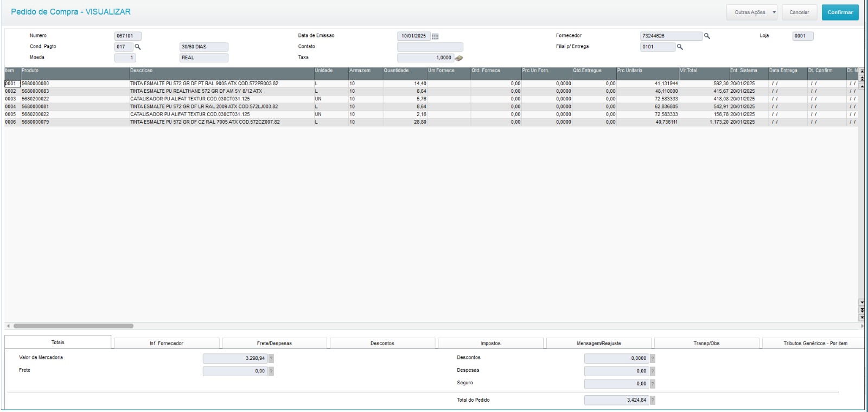This screenshot has height=412, width=868.
Task: Click help icon beside Despesas value
Action: tap(653, 371)
